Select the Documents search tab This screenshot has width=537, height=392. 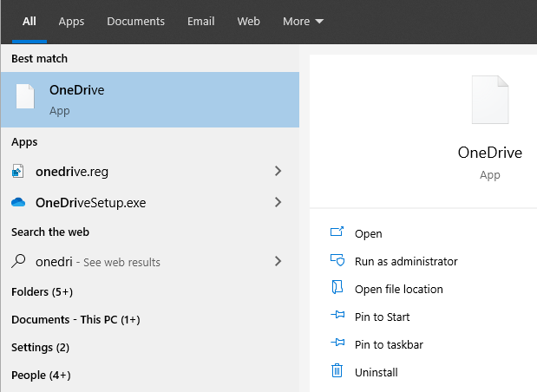tap(135, 22)
